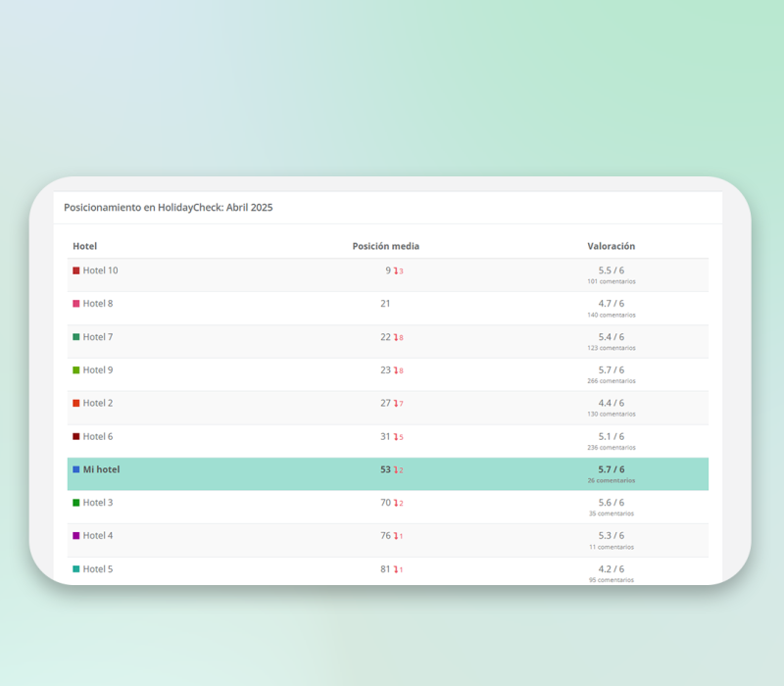Click the 266 comentarios label
Screen dimensions: 784x686
[611, 381]
